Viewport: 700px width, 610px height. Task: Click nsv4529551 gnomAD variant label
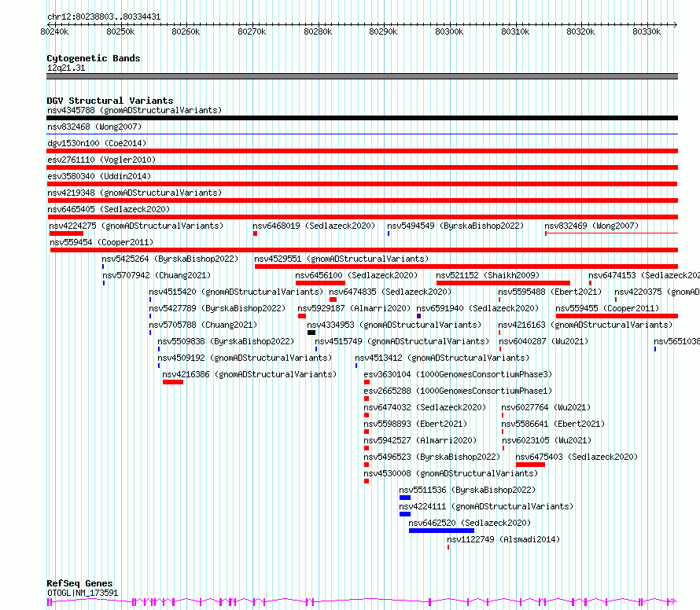tap(341, 259)
